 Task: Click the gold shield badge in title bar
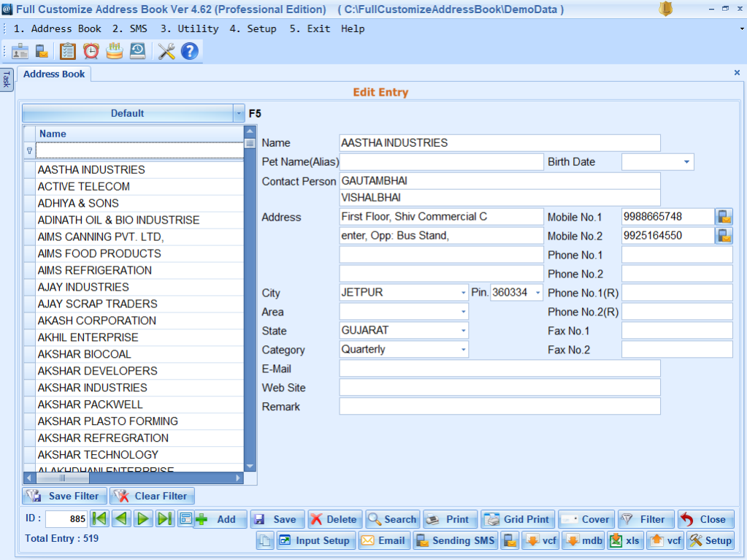tap(665, 9)
